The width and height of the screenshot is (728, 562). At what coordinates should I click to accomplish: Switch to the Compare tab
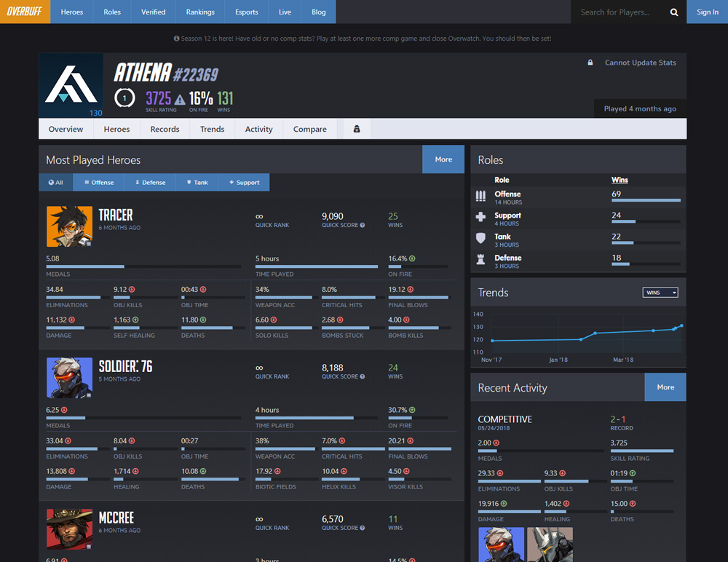tap(309, 129)
